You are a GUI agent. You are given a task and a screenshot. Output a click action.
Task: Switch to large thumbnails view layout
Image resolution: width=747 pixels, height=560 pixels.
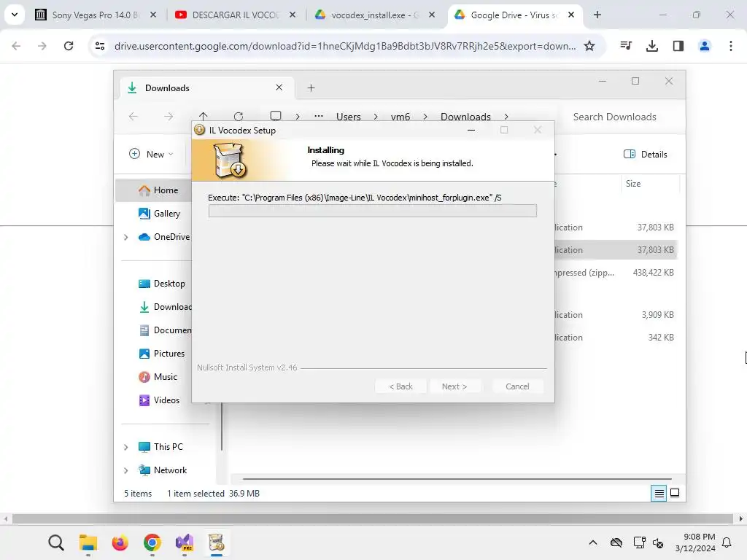675,494
